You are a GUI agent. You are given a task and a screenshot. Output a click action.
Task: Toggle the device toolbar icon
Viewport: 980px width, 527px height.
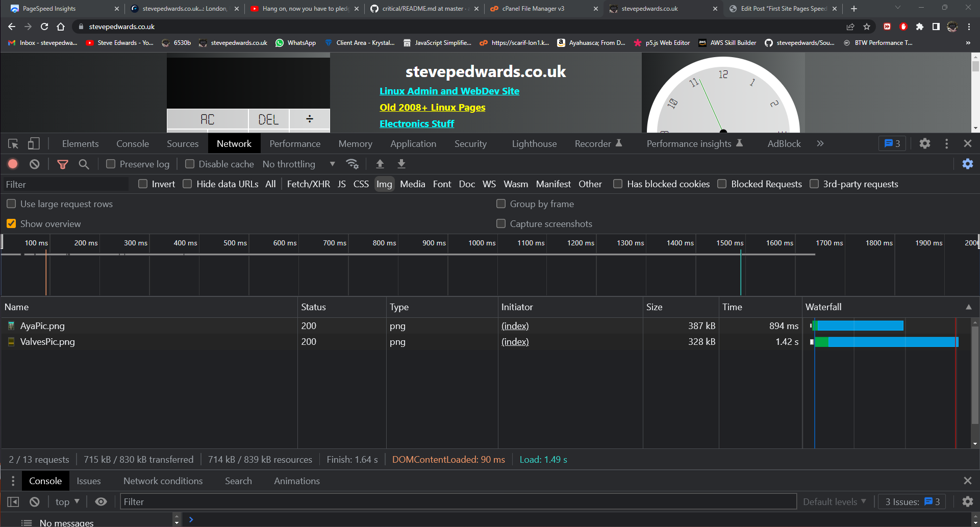34,144
